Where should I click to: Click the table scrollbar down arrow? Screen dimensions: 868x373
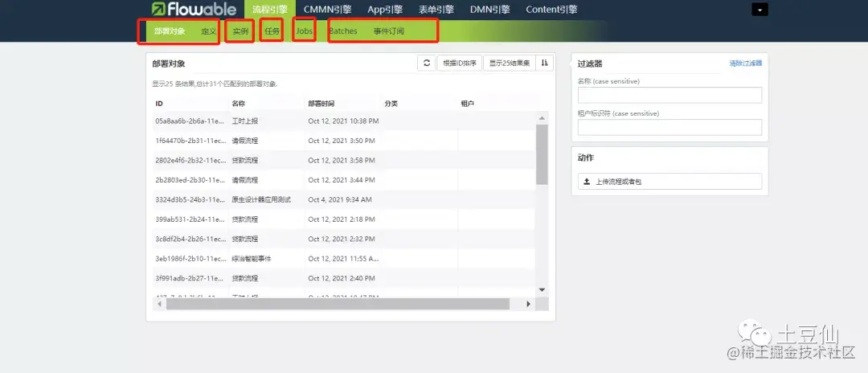pos(542,289)
